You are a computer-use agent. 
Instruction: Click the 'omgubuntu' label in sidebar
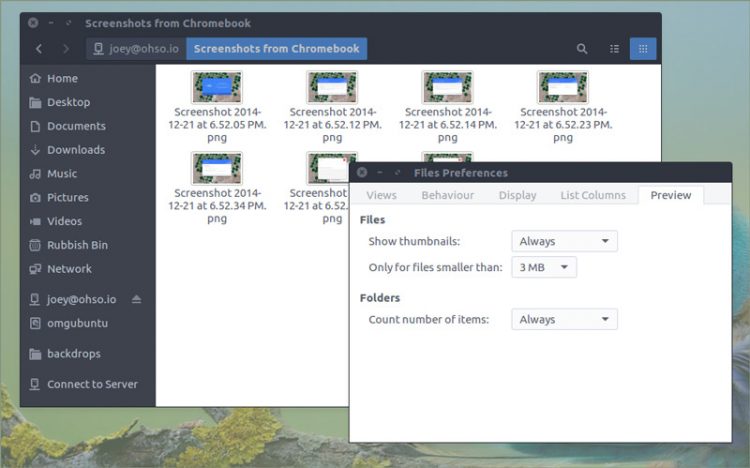coord(77,323)
